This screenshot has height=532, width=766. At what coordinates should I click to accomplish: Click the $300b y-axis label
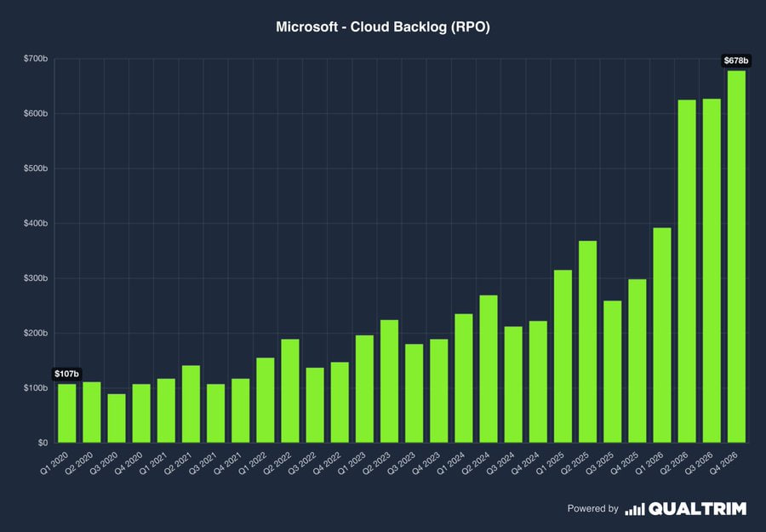pyautogui.click(x=36, y=278)
